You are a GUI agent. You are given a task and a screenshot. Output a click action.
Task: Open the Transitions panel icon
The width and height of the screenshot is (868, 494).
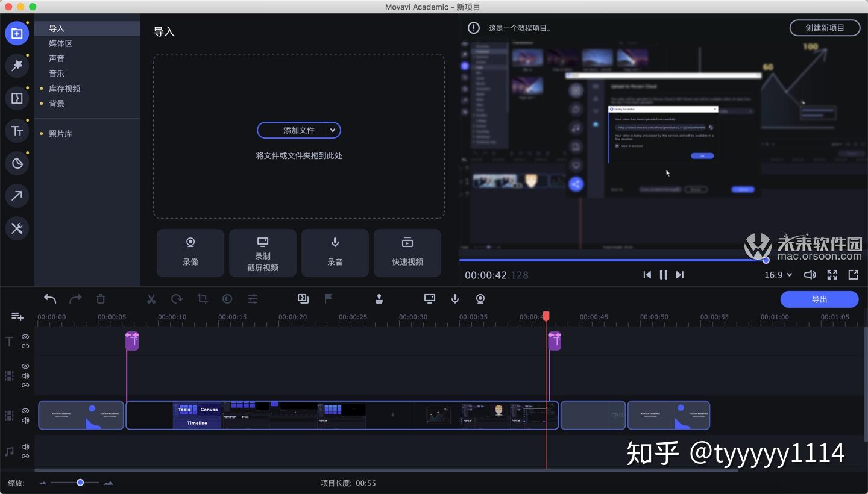[x=17, y=98]
